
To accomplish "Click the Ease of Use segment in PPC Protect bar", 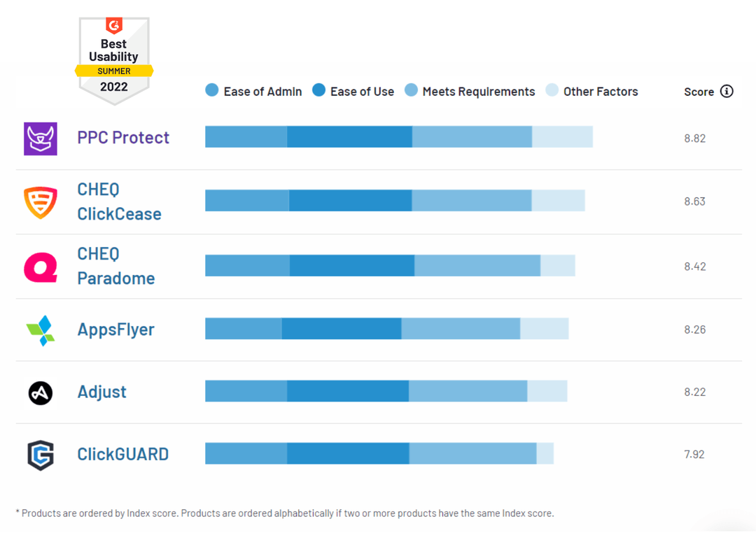I will click(349, 137).
